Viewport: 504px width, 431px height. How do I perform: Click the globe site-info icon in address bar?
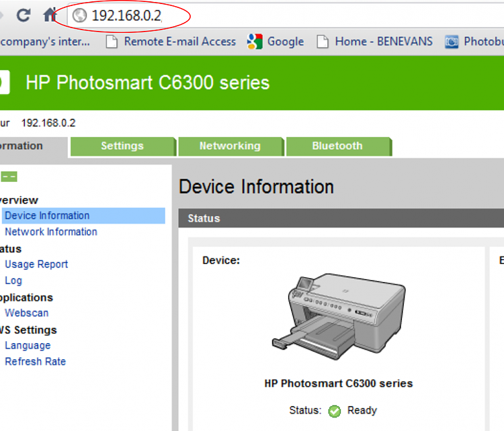79,15
